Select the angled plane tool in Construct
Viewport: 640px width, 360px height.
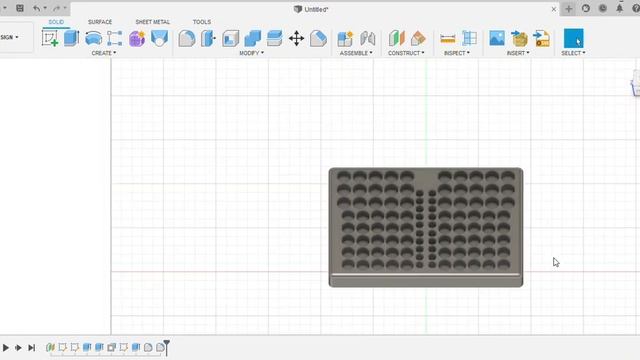coord(418,38)
